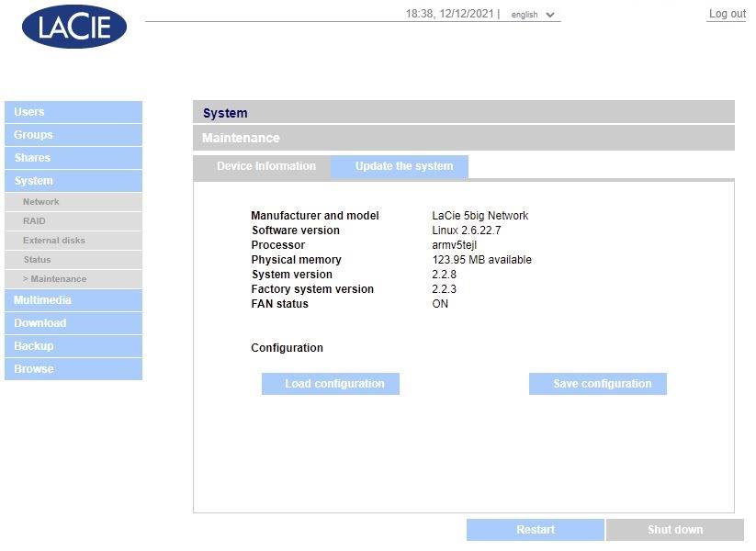Open the Shares menu
The width and height of the screenshot is (756, 551).
click(x=73, y=158)
